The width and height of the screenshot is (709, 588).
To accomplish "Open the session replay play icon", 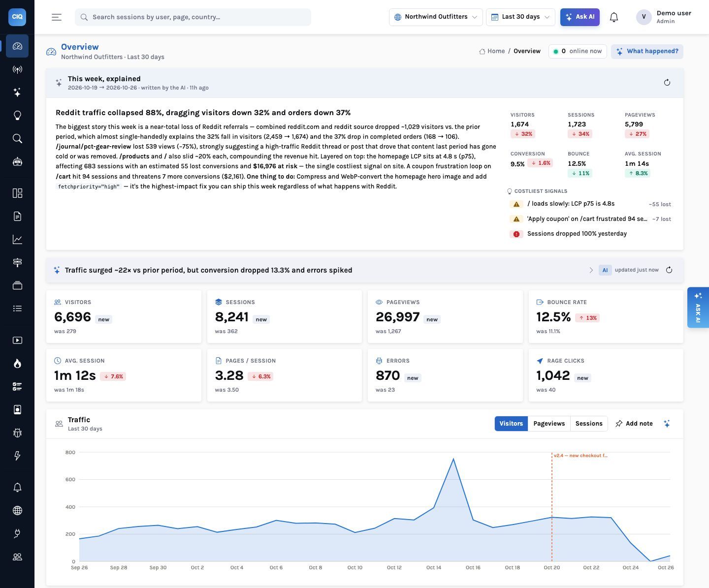I will click(x=17, y=340).
